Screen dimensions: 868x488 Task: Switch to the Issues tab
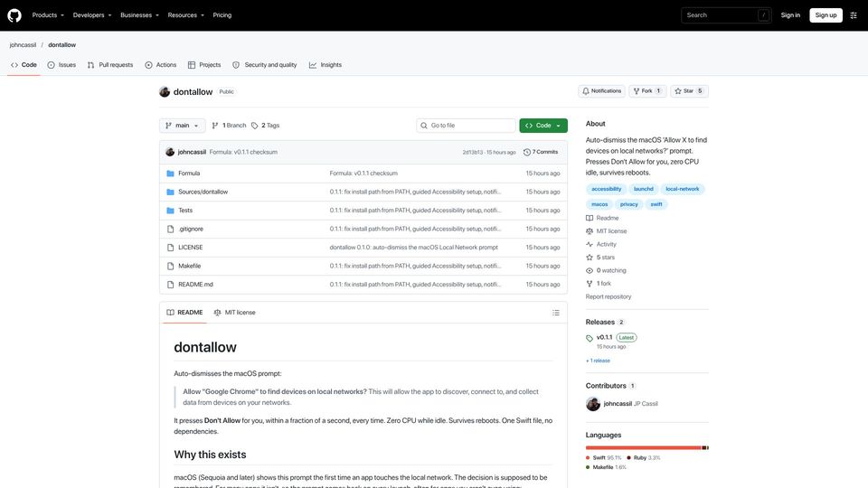[61, 65]
